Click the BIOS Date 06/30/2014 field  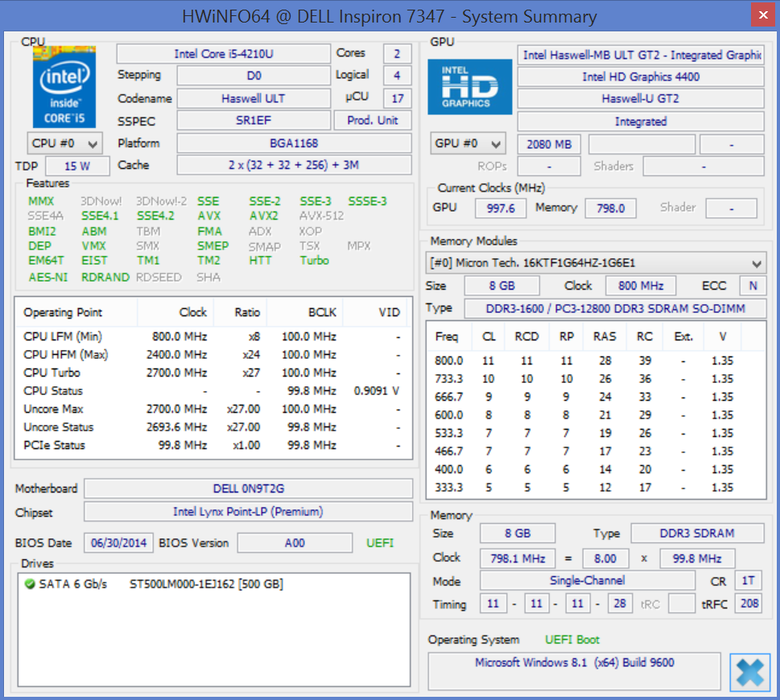pos(119,543)
